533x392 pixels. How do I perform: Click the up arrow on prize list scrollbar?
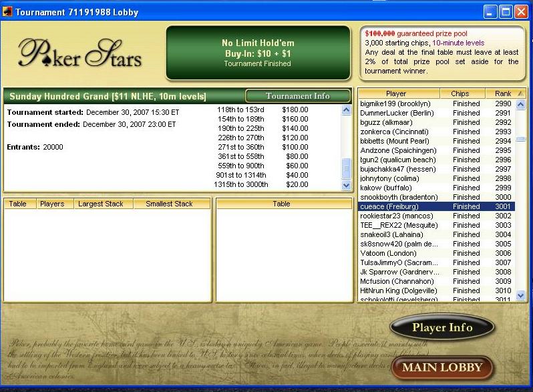(x=346, y=110)
